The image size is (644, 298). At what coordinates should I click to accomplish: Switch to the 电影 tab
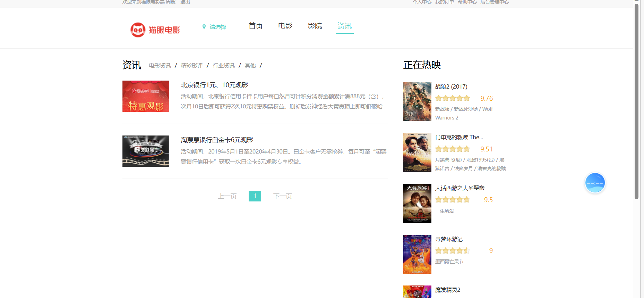click(x=285, y=26)
